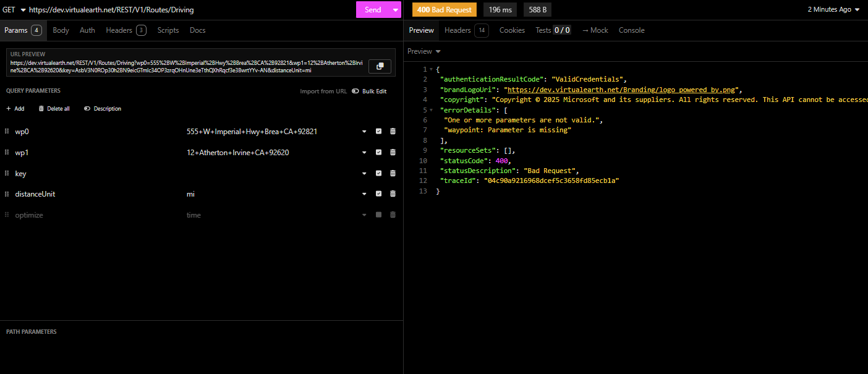The height and width of the screenshot is (374, 868).
Task: Open the distanceUnit value type dropdown
Action: click(364, 193)
